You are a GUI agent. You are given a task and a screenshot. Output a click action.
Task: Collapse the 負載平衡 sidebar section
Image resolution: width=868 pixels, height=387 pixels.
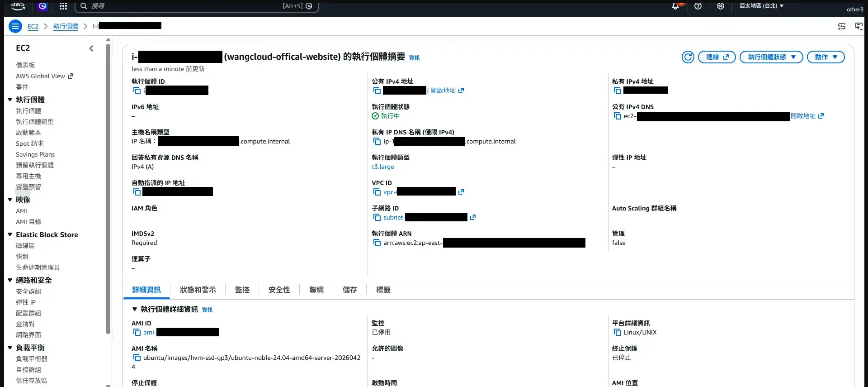click(10, 348)
